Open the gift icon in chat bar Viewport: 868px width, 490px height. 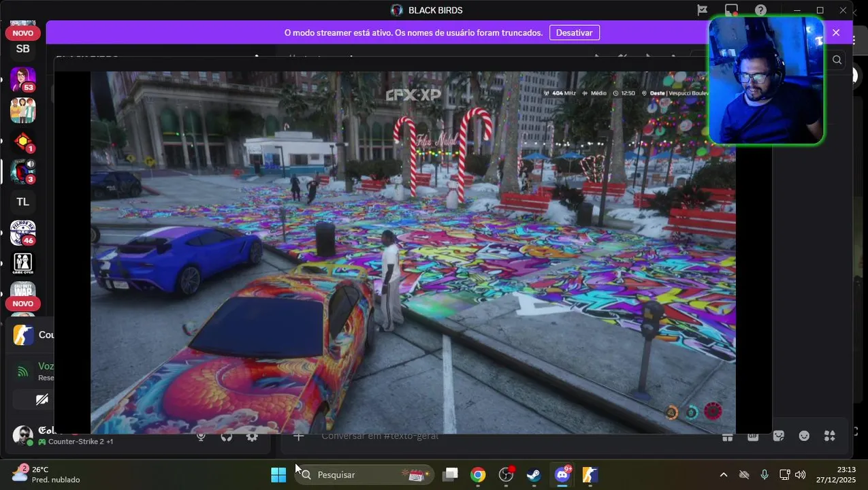(x=728, y=436)
